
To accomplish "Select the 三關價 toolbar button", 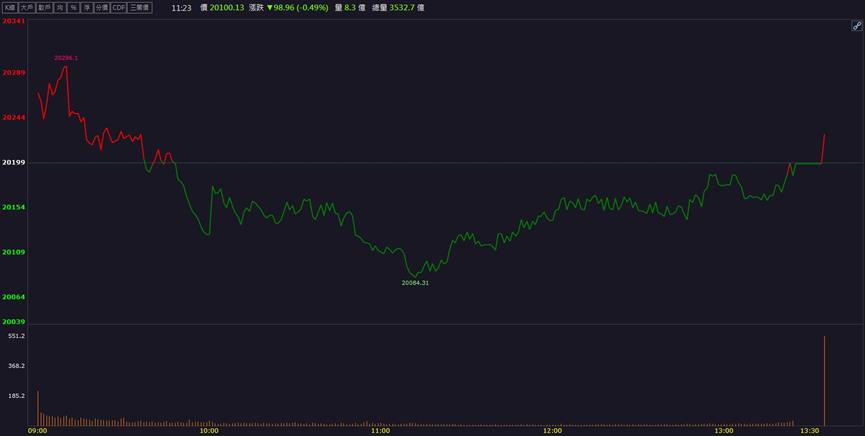I will [x=140, y=8].
